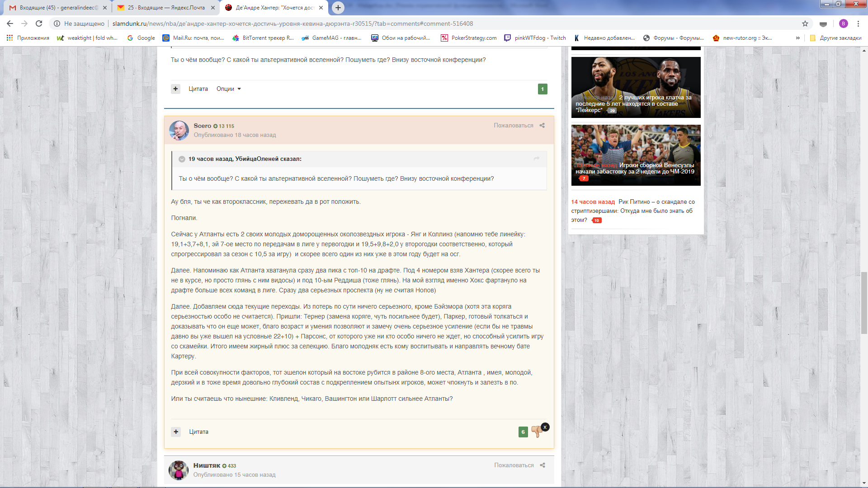Click comment count badge 10
868x488 pixels.
point(597,221)
